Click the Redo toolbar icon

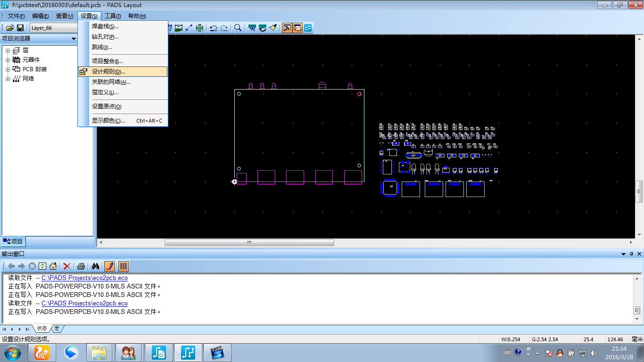pyautogui.click(x=224, y=28)
